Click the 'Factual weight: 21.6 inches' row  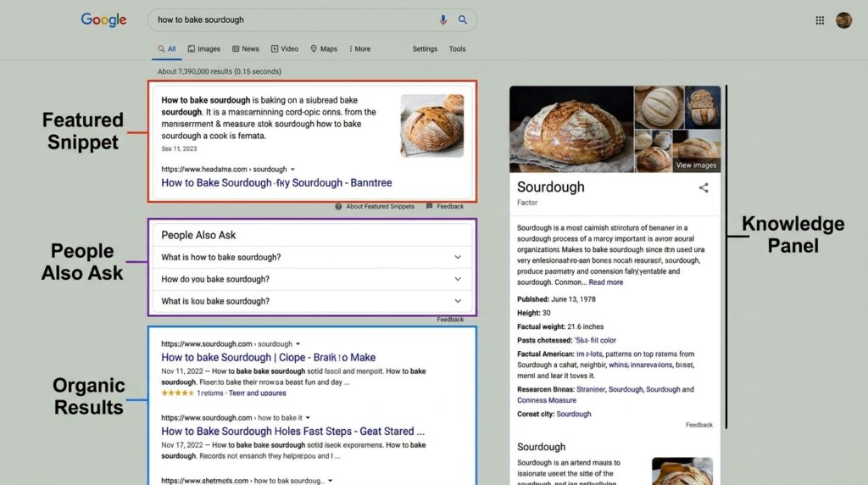pyautogui.click(x=560, y=326)
